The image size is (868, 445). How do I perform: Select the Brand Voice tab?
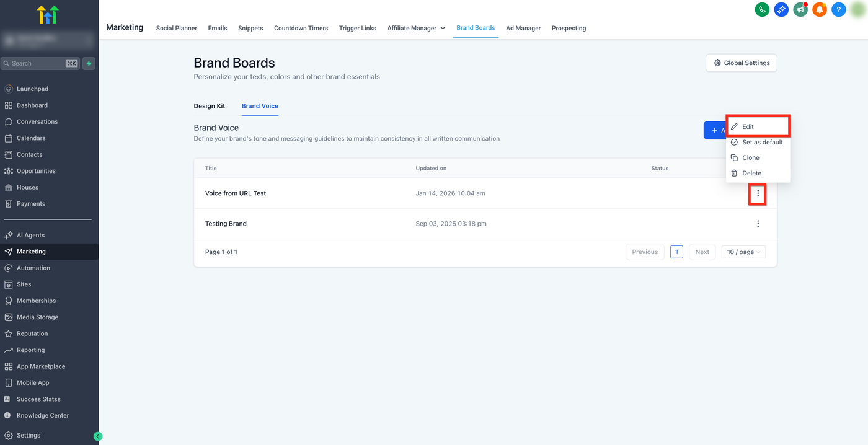point(260,106)
